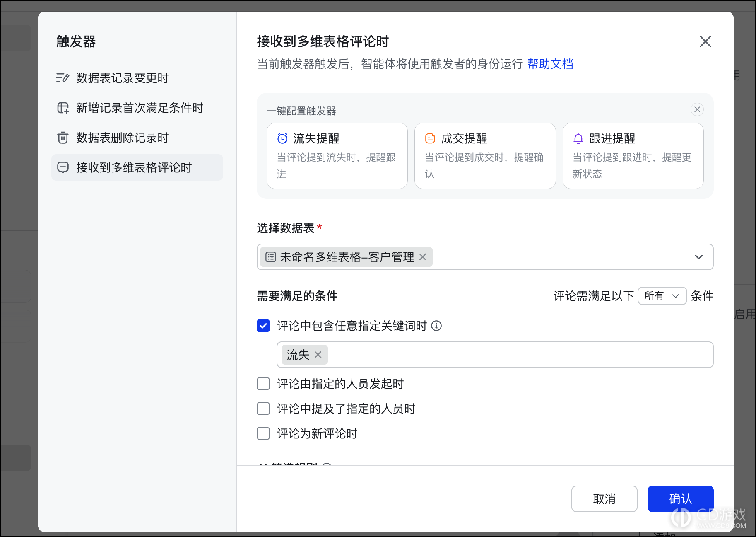
Task: Check 评论为新评论时
Action: point(263,433)
